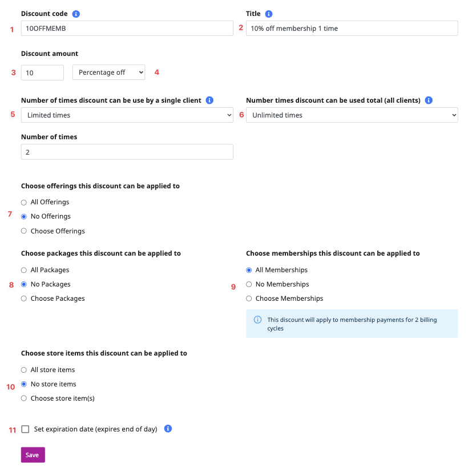Click the Discount code text field
The width and height of the screenshot is (476, 468).
127,29
